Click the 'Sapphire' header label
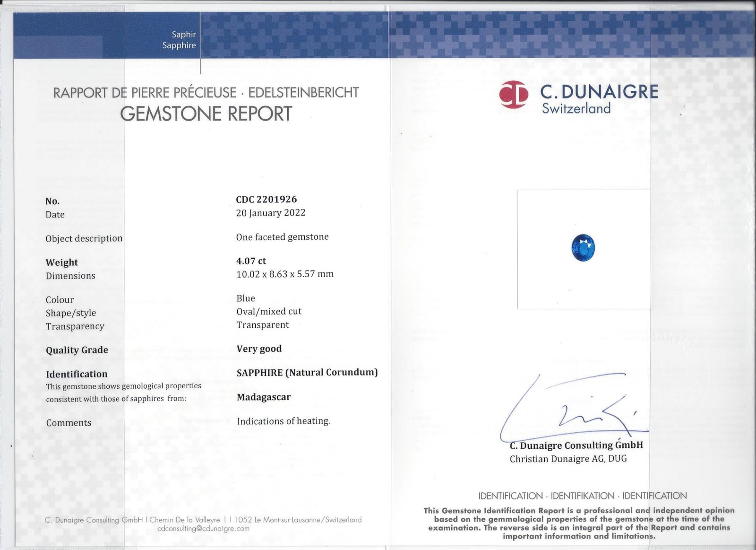The image size is (756, 550). point(179,45)
